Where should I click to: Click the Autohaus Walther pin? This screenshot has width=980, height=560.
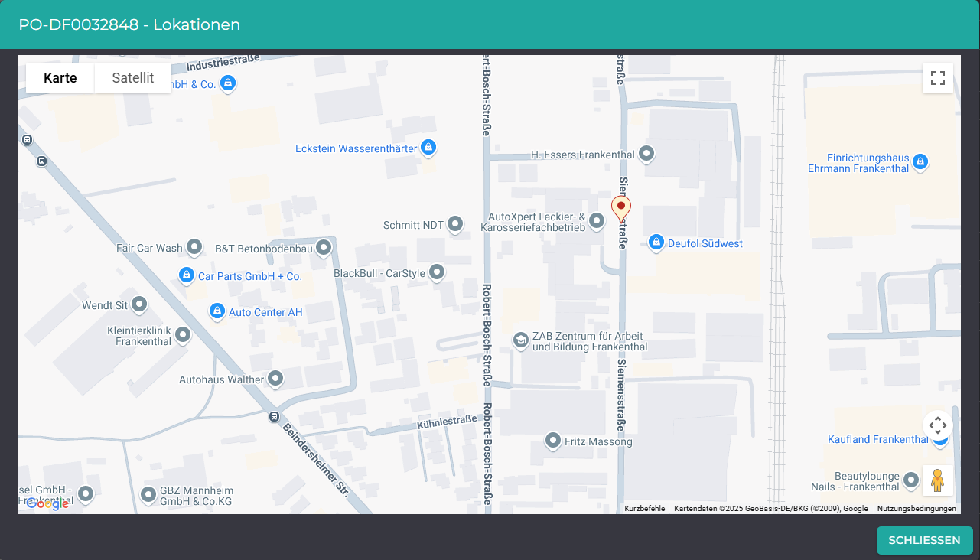(275, 379)
